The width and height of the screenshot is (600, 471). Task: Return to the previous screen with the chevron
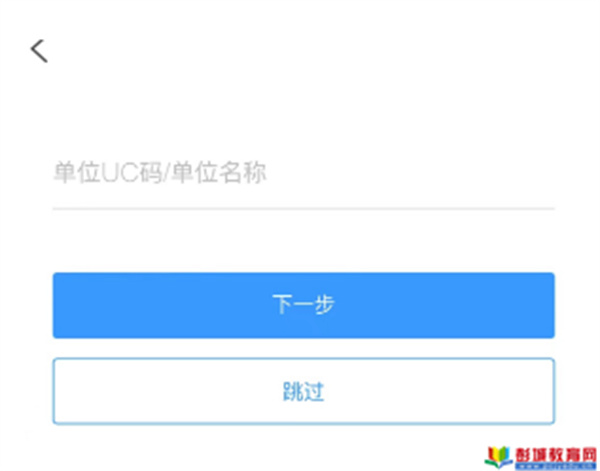click(39, 51)
